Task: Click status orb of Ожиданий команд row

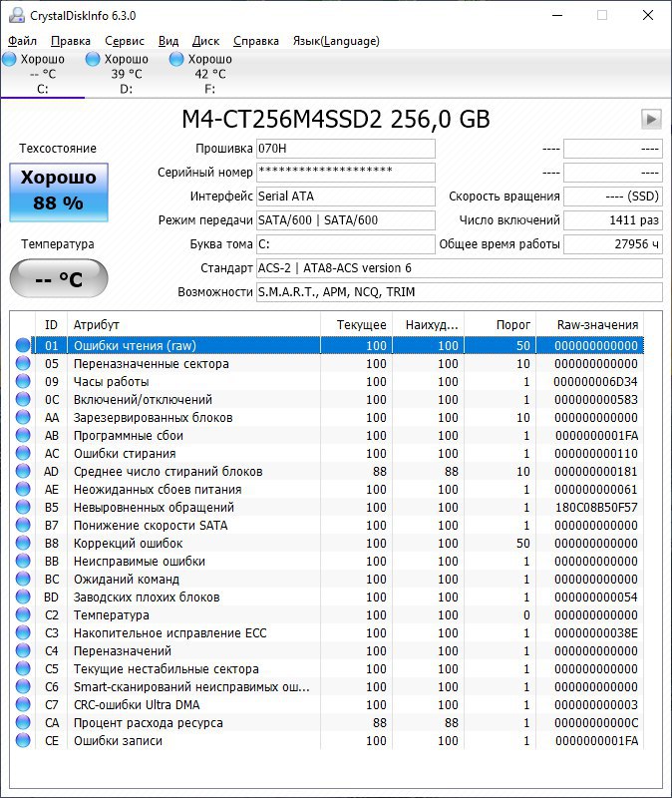Action: [23, 579]
